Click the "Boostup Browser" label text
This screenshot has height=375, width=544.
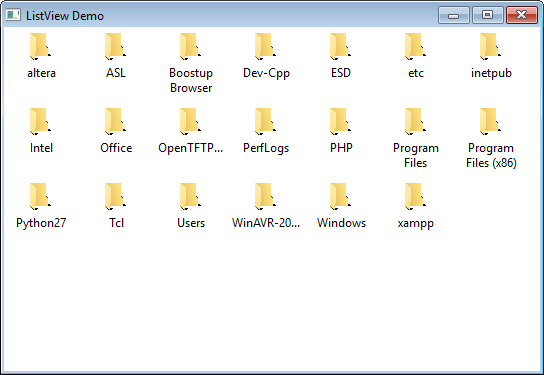[191, 80]
